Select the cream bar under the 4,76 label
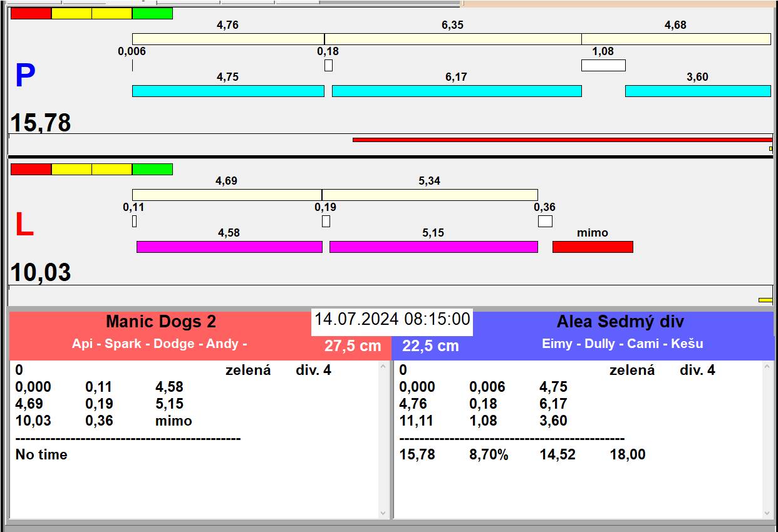This screenshot has height=532, width=778. [x=228, y=39]
